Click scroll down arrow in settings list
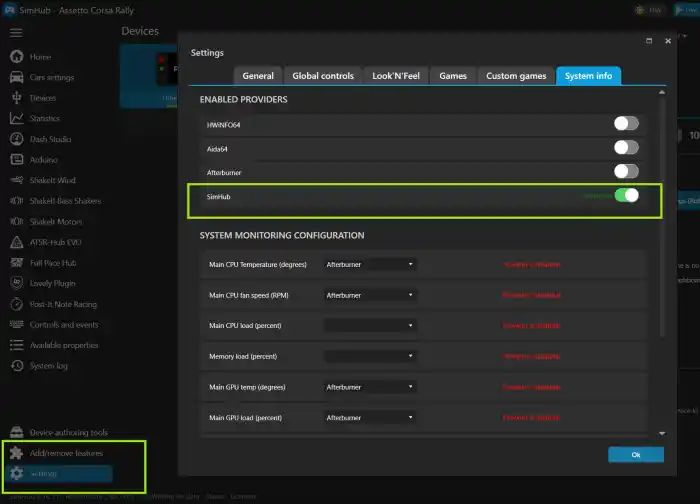 662,433
